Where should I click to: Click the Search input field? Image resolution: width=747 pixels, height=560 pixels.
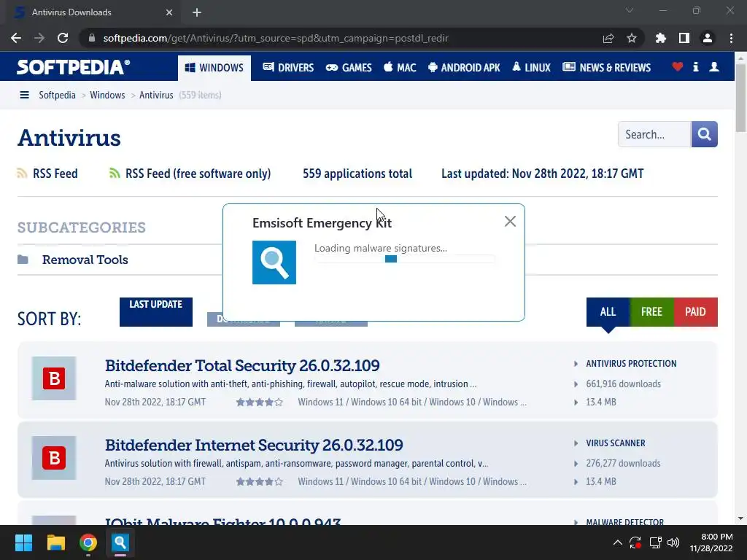point(654,134)
